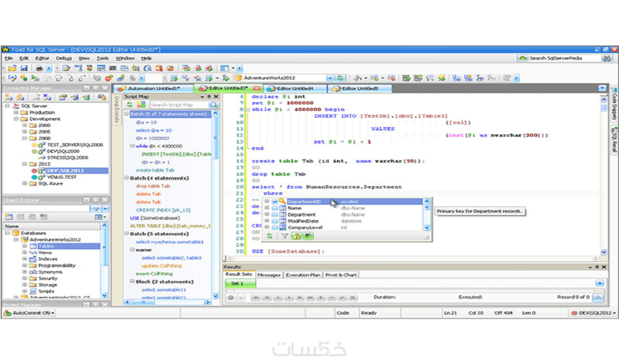Click the Print icon in toolbar
Screen dimensions: 619x364
(x=39, y=68)
